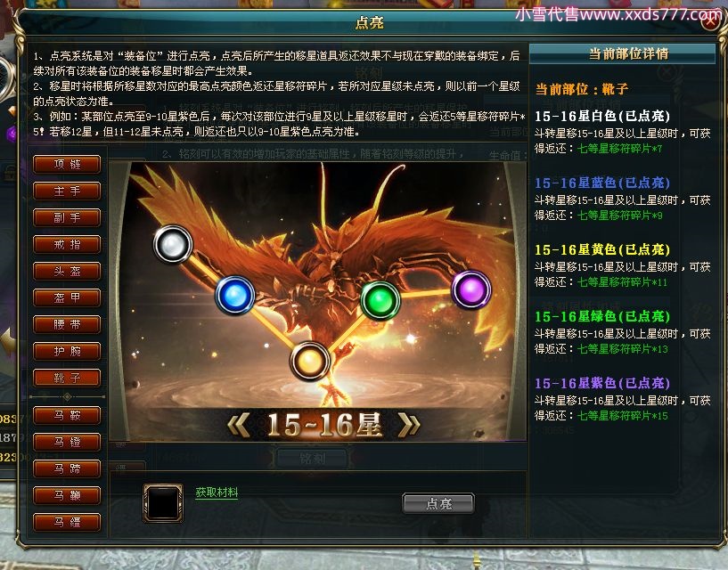The width and height of the screenshot is (728, 570).
Task: Select the 靴子 equipment slot
Action: [x=67, y=378]
